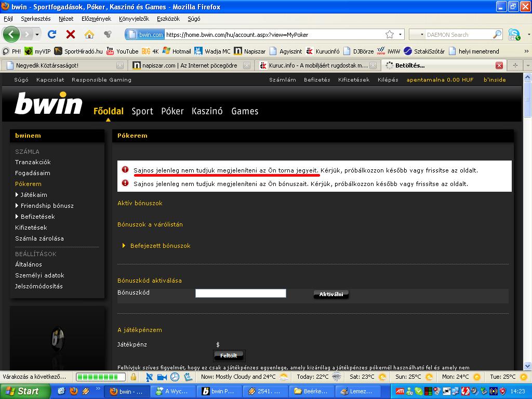The height and width of the screenshot is (399, 532).
Task: Click the video camera status bar icon
Action: coord(162,377)
